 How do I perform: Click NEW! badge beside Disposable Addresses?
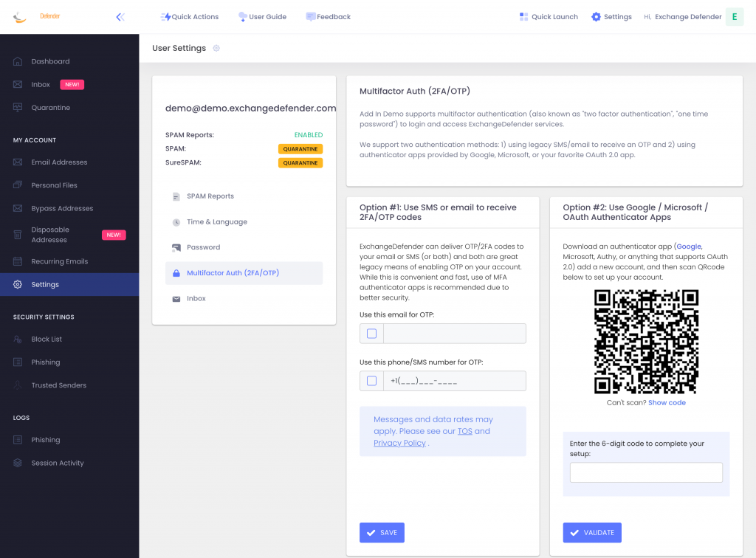pyautogui.click(x=114, y=235)
